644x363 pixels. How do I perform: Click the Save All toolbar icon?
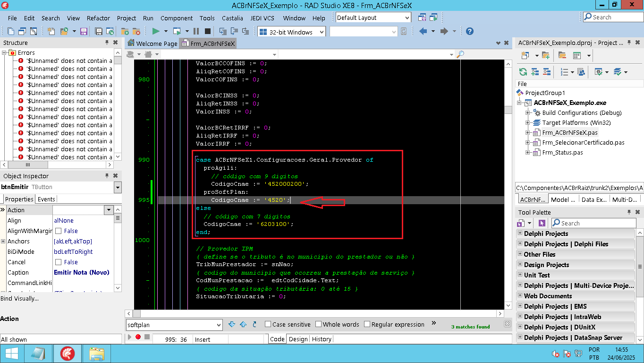pos(99,31)
